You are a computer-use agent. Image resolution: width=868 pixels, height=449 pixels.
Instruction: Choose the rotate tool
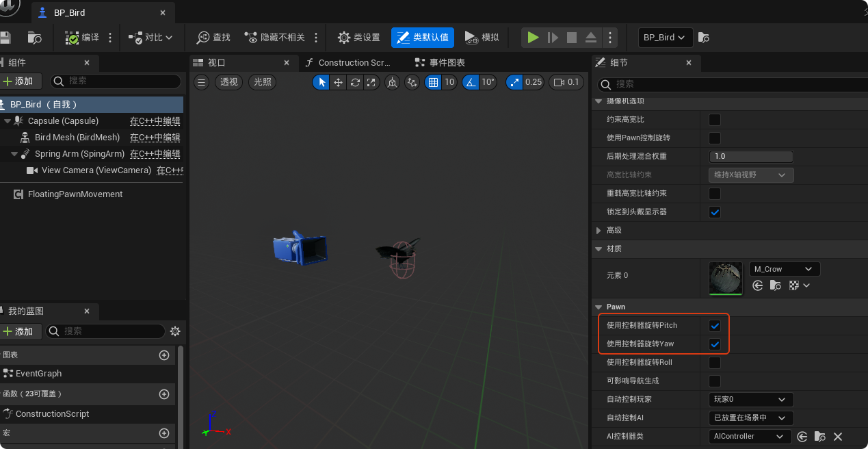(355, 82)
